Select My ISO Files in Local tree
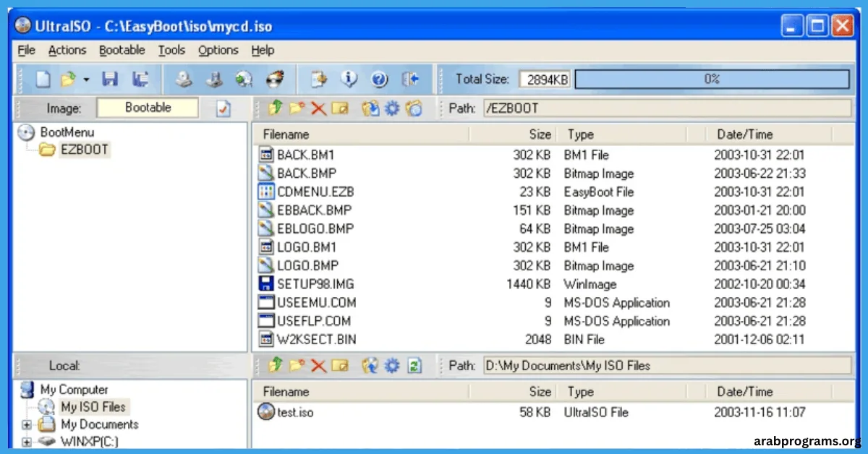The image size is (868, 454). tap(93, 407)
